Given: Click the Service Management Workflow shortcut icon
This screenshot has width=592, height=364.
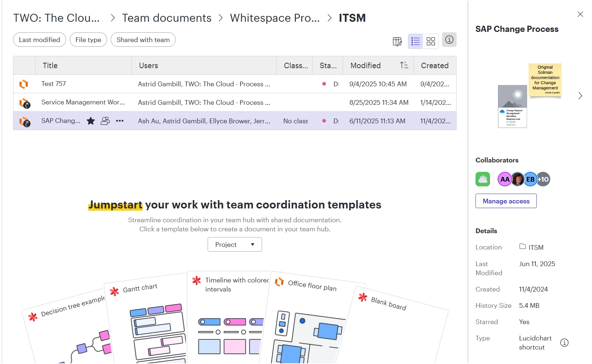Looking at the screenshot, I should click(x=24, y=103).
